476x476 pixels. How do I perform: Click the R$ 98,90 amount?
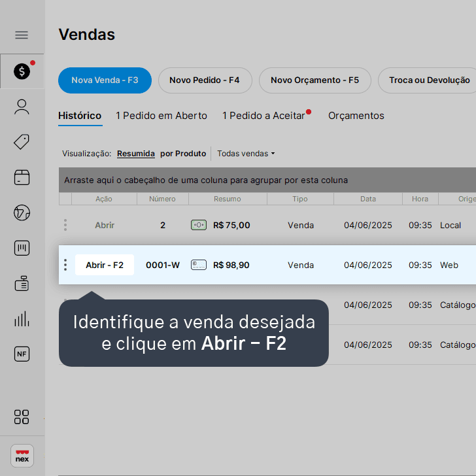(231, 265)
